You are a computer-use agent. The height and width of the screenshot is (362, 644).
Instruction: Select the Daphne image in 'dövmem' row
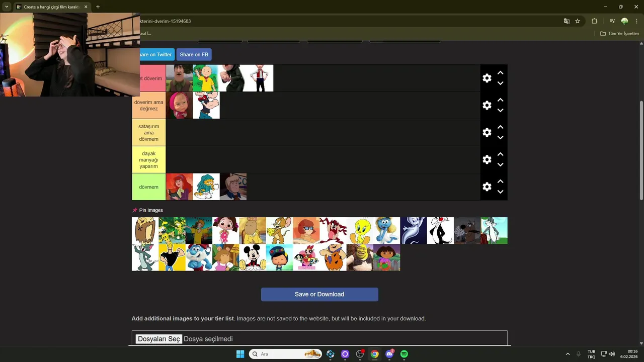click(179, 187)
